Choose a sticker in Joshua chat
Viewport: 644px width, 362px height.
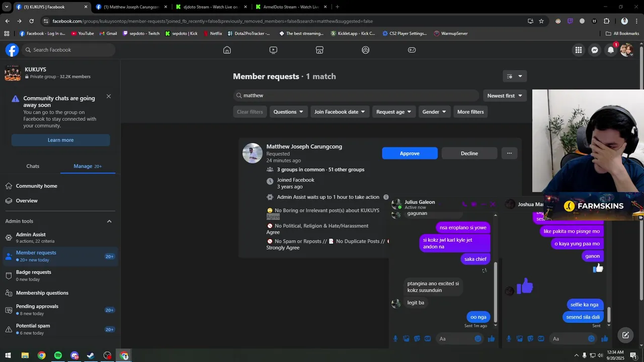point(530,339)
